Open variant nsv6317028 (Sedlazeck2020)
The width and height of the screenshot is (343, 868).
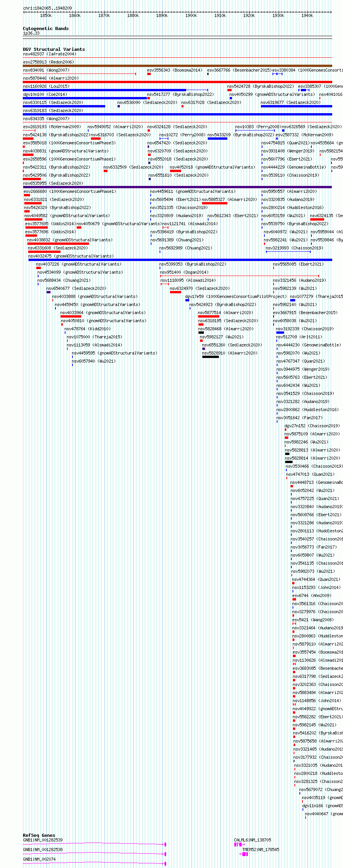(211, 103)
